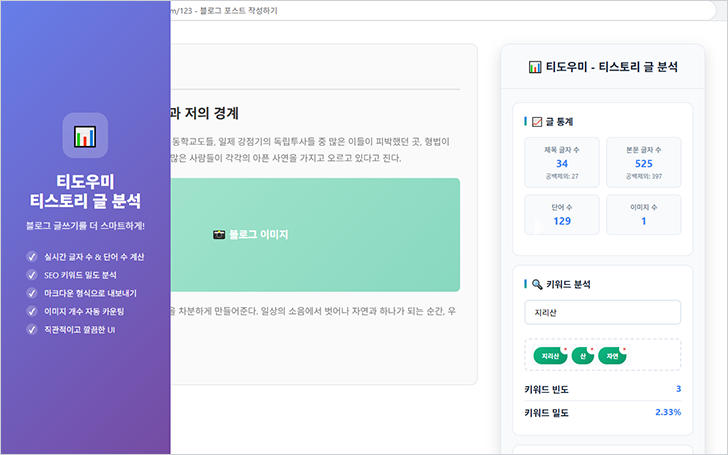Image resolution: width=728 pixels, height=455 pixels.
Task: Click the post heading ending 저의 경계
Action: [205, 113]
